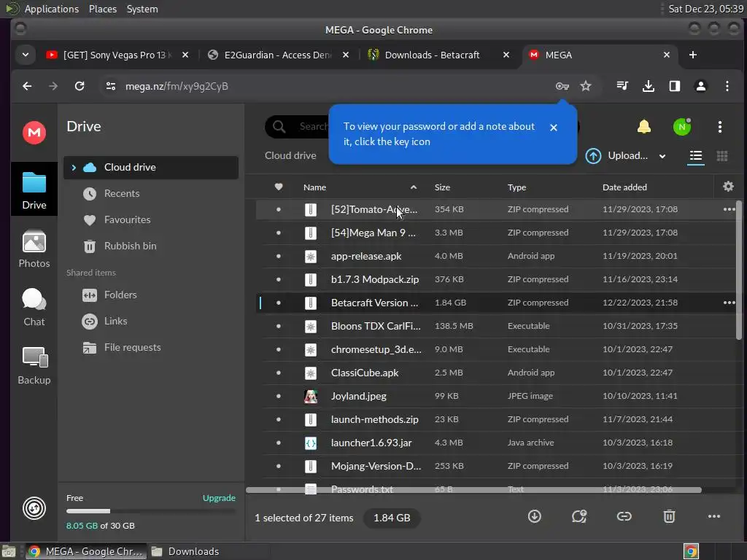Open the Upload dropdown arrow

pyautogui.click(x=662, y=156)
